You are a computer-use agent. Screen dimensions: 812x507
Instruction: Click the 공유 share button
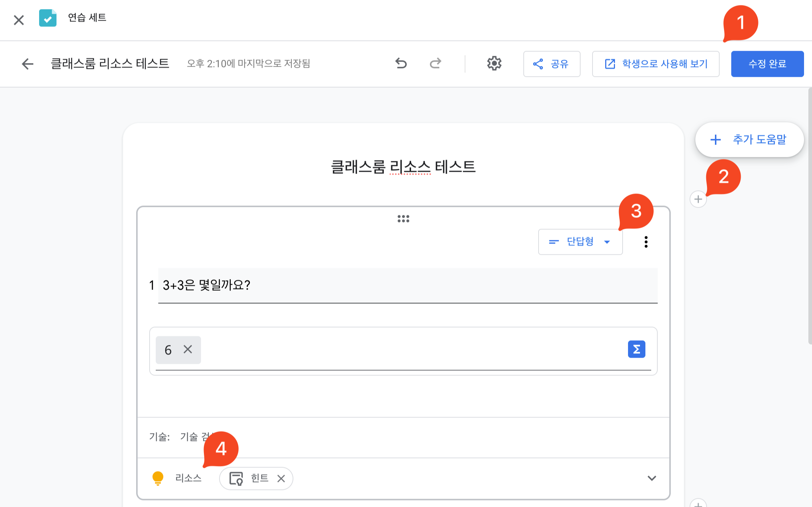point(552,64)
